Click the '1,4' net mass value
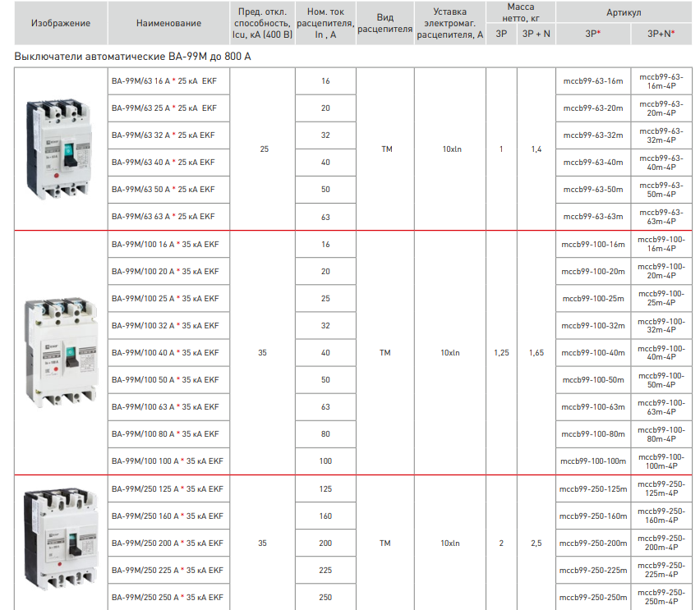Viewport: 700px width, 610px height. coord(537,149)
